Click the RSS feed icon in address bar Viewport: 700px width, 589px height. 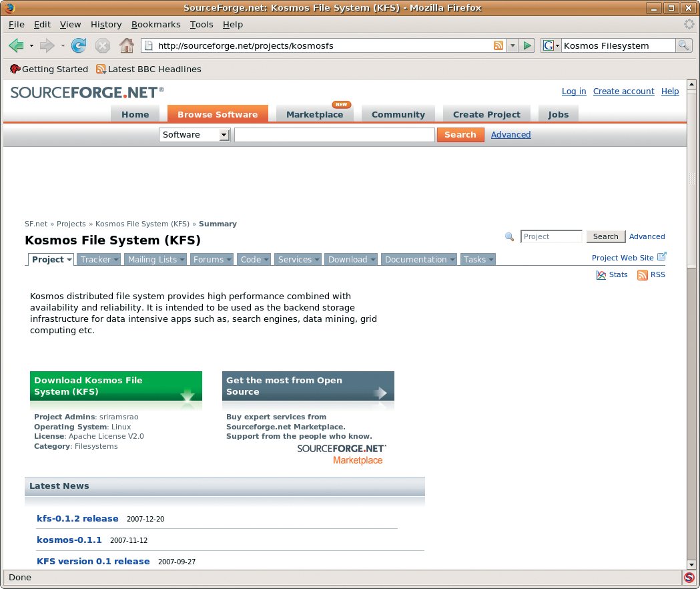[498, 45]
